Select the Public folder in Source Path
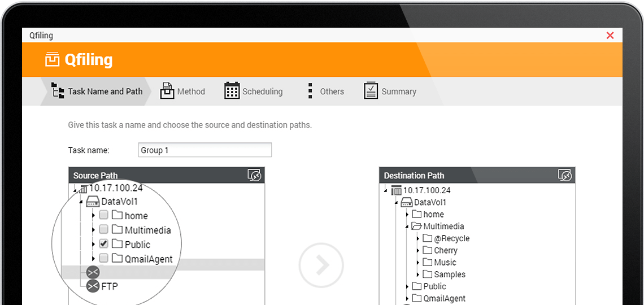The image size is (644, 305). (x=138, y=244)
